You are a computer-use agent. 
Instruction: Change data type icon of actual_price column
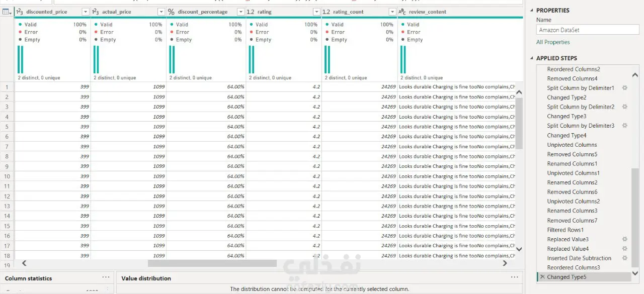pos(96,12)
